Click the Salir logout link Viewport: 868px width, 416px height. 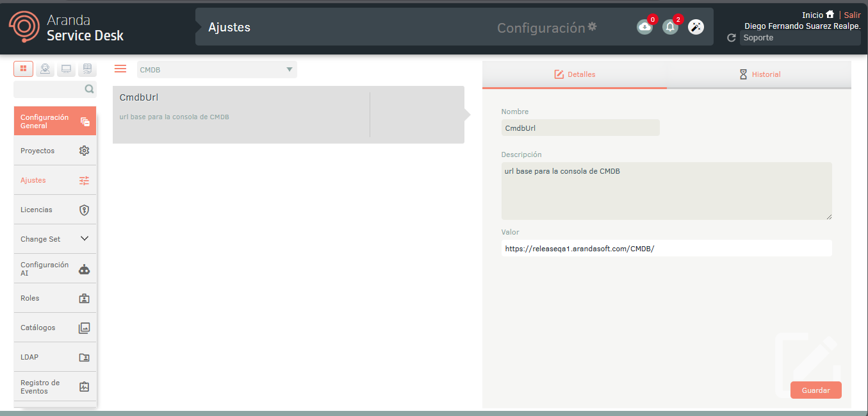[852, 15]
